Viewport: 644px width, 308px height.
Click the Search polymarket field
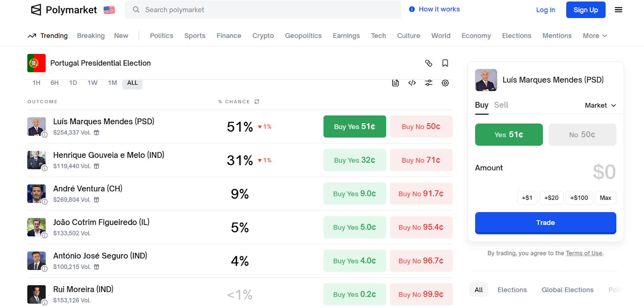coord(263,10)
